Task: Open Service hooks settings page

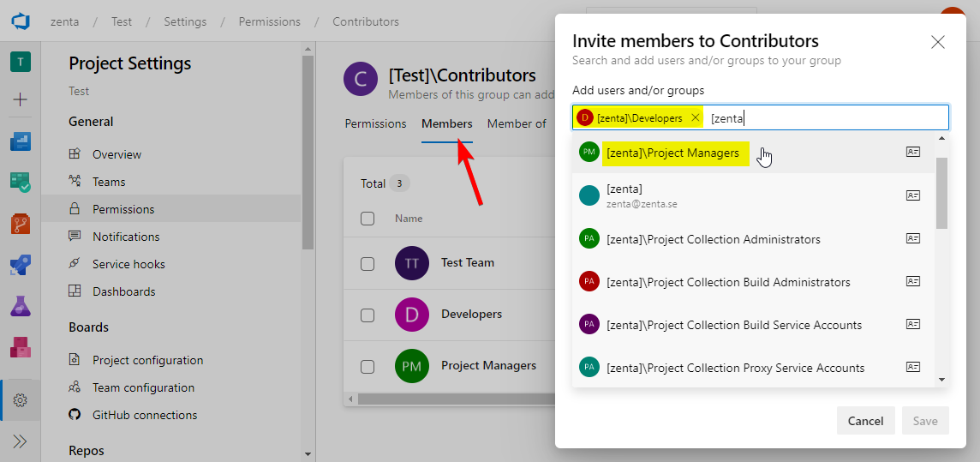Action: (128, 264)
